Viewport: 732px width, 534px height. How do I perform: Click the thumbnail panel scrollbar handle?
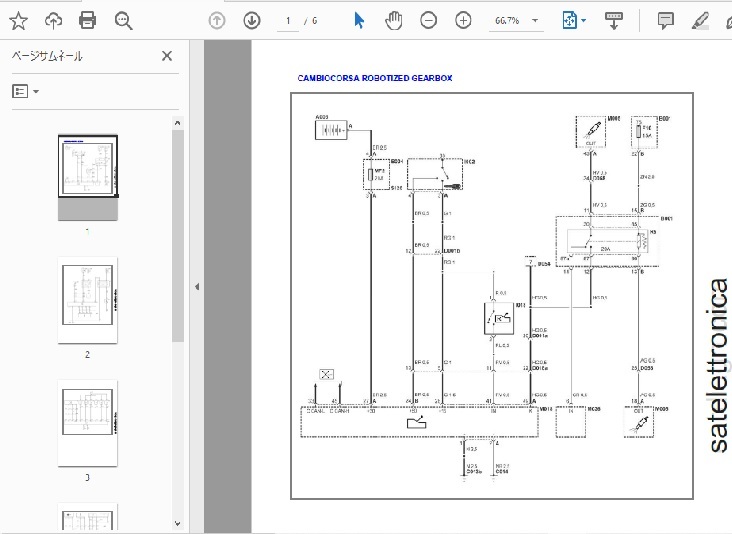coord(177,236)
